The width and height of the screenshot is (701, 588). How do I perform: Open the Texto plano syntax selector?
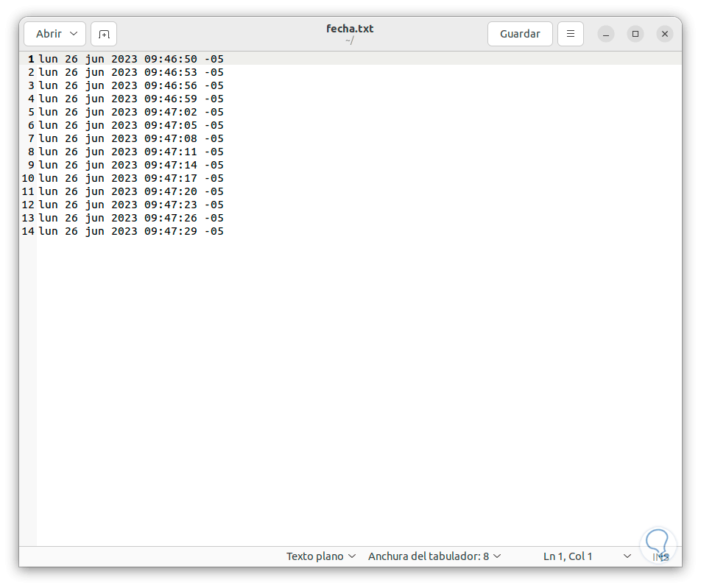[321, 556]
